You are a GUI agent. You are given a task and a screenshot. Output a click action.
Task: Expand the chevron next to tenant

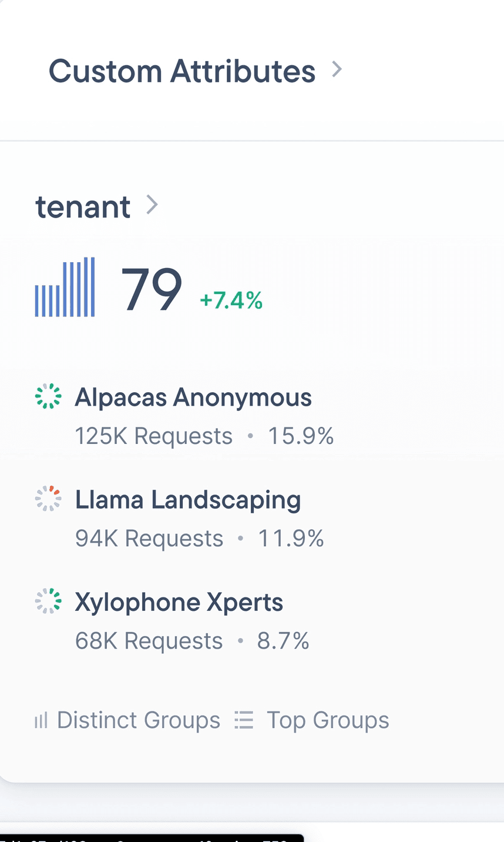[152, 205]
